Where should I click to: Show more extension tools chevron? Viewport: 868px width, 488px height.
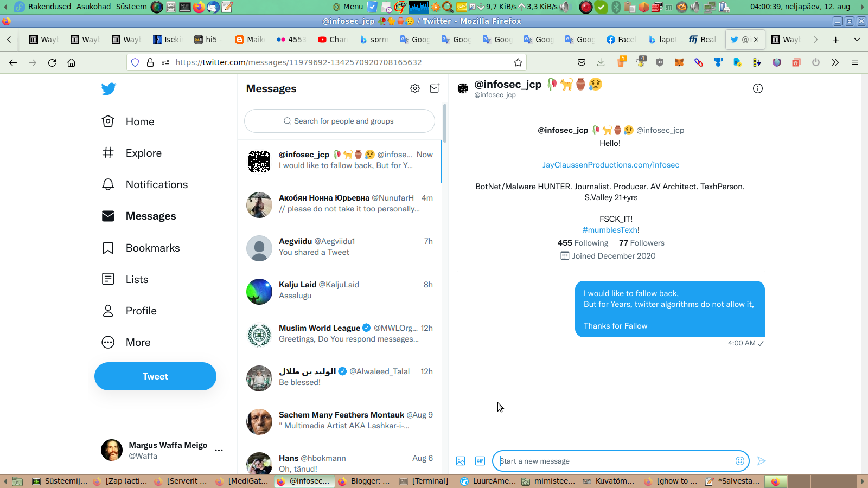click(x=835, y=62)
